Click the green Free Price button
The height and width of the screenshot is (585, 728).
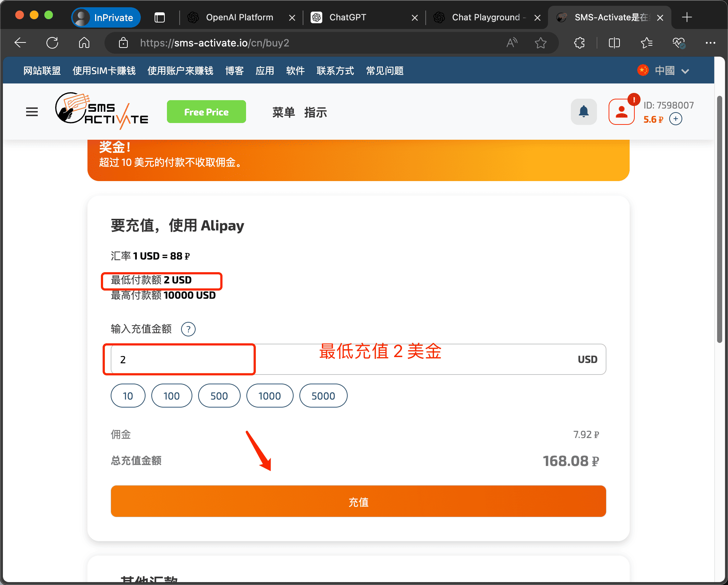[206, 112]
